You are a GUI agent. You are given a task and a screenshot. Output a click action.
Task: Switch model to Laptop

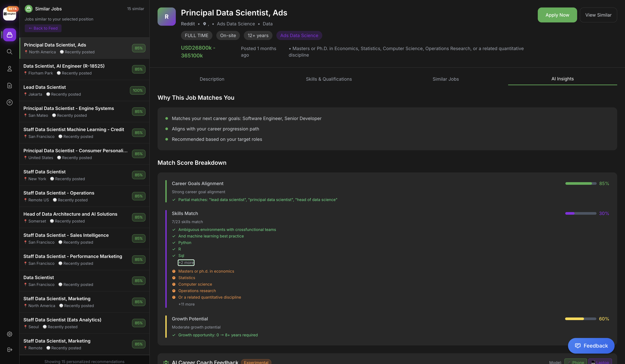click(x=600, y=362)
